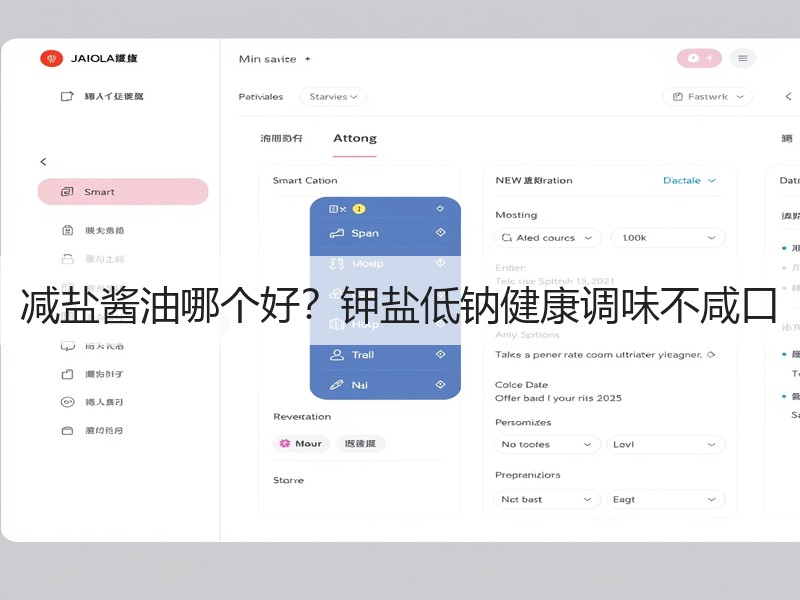Switch to the Attong tab

tap(355, 138)
